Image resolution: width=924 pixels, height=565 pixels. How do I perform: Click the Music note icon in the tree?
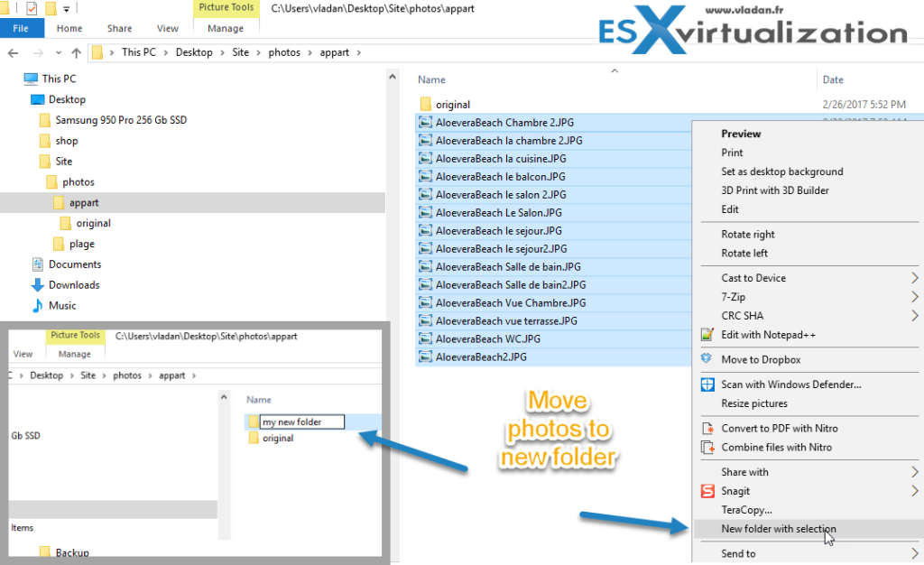[38, 305]
